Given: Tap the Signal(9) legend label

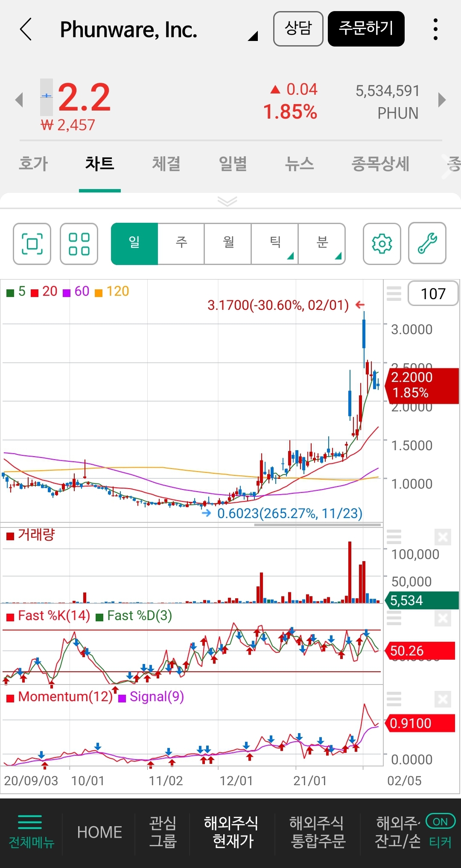Looking at the screenshot, I should (x=157, y=697).
